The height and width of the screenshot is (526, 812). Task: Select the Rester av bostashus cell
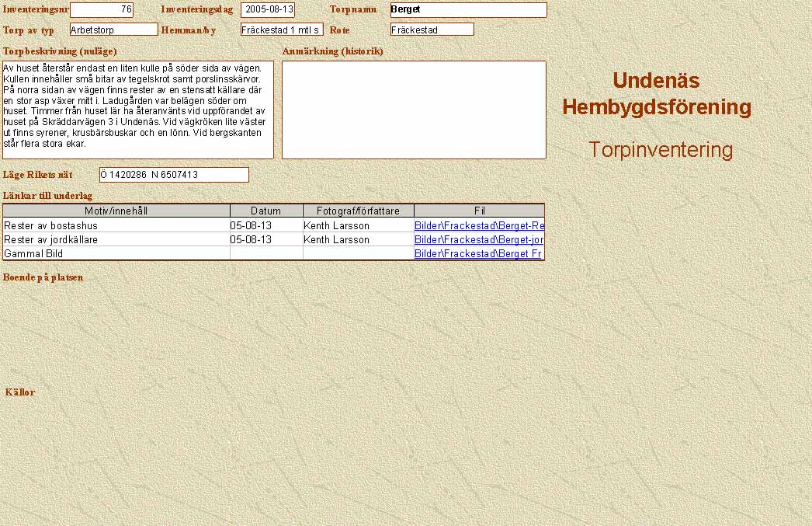(116, 226)
